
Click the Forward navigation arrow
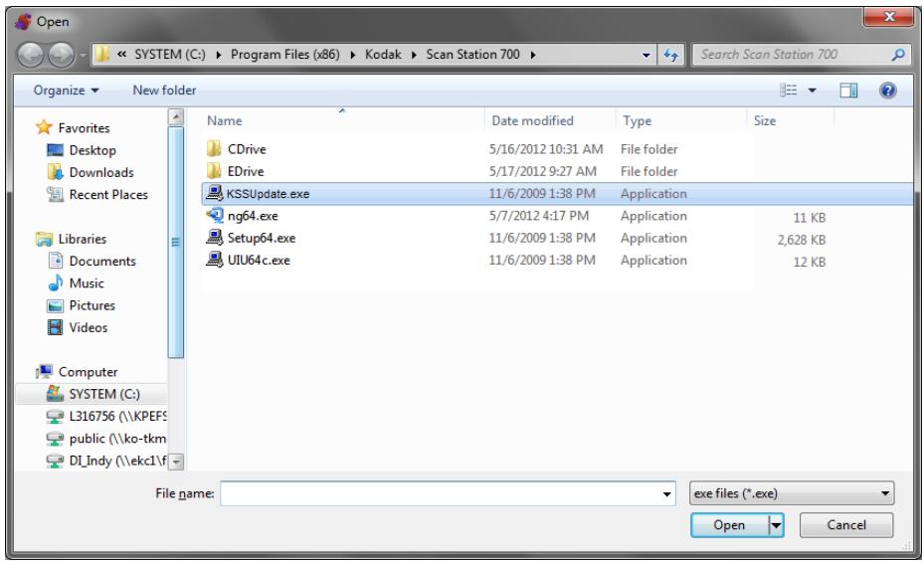pos(62,55)
